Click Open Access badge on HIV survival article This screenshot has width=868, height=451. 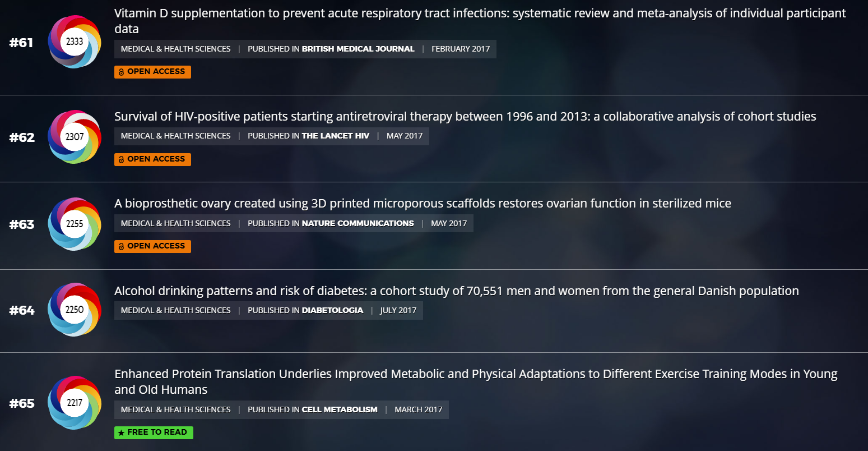click(x=152, y=159)
